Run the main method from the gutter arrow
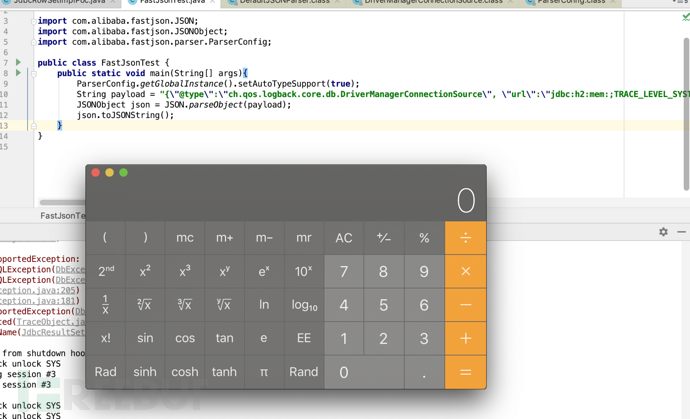Image resolution: width=690 pixels, height=419 pixels. click(x=18, y=73)
